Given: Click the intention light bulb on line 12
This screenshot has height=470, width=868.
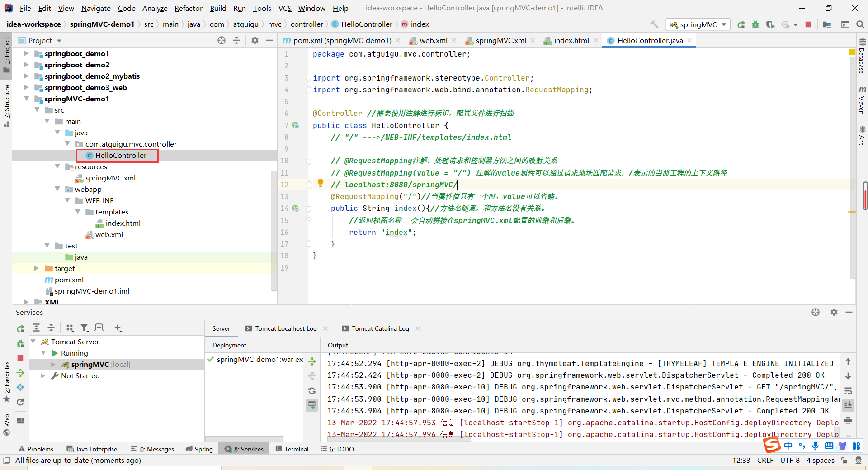Looking at the screenshot, I should [321, 183].
